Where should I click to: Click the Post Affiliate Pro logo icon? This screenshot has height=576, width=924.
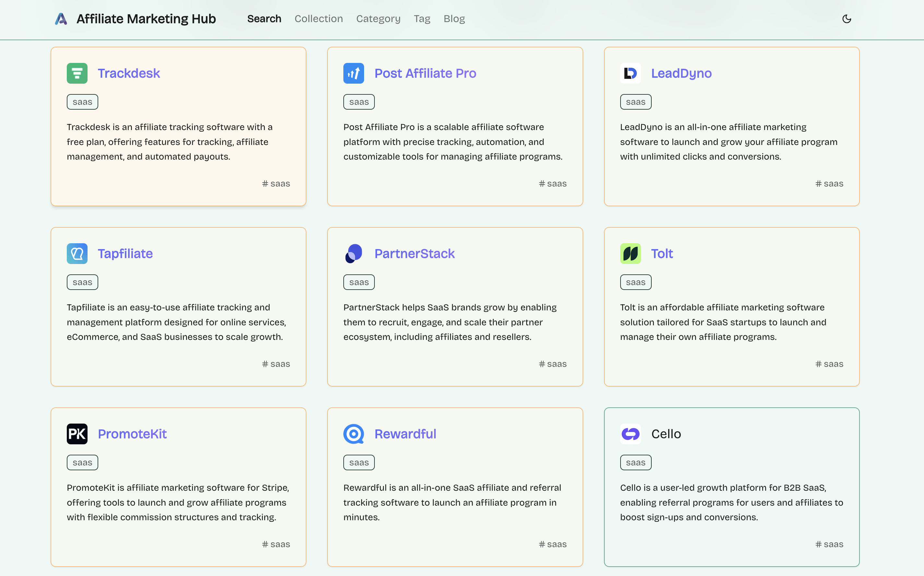353,73
